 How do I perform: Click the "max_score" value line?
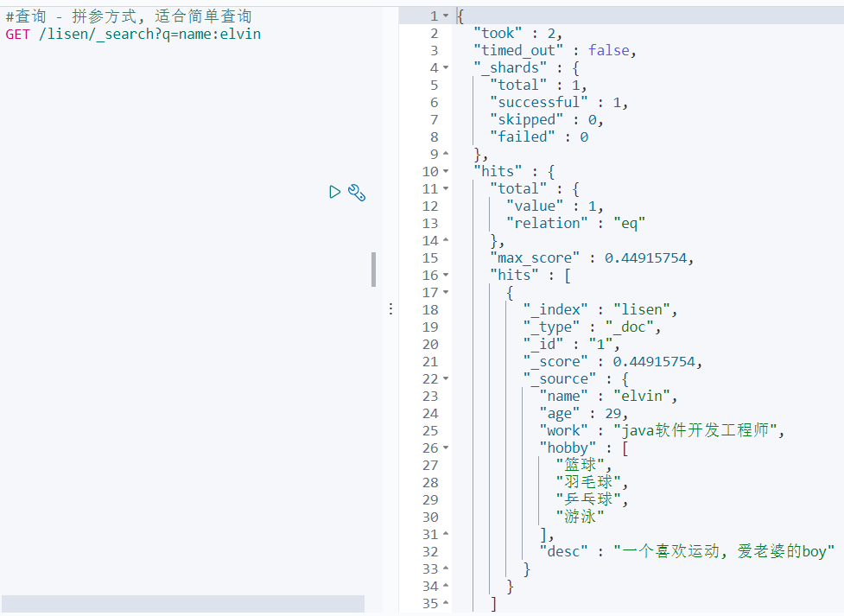point(592,258)
